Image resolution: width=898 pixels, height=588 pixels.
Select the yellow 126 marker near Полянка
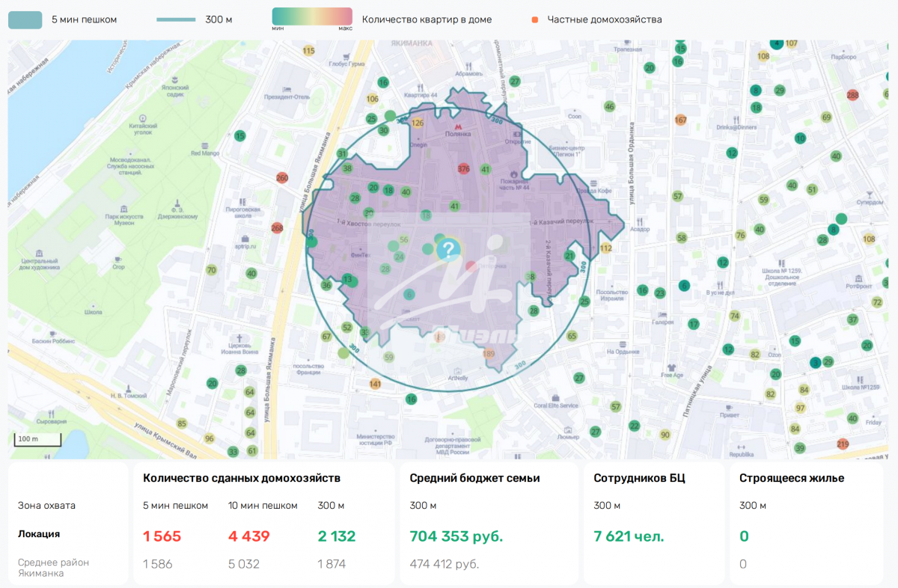click(x=418, y=123)
